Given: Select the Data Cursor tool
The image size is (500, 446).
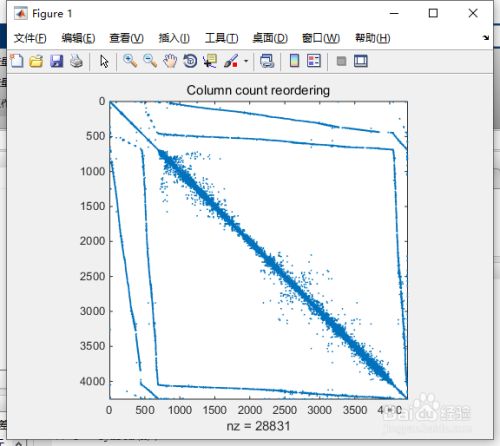Looking at the screenshot, I should [210, 61].
